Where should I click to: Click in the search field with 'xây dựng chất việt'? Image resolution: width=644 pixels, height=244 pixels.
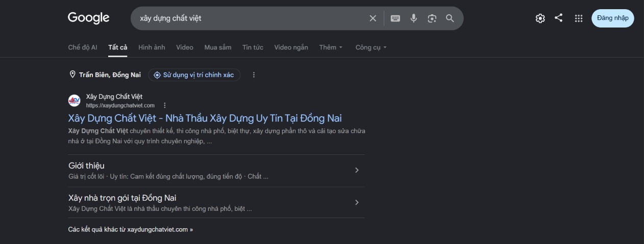[x=250, y=18]
